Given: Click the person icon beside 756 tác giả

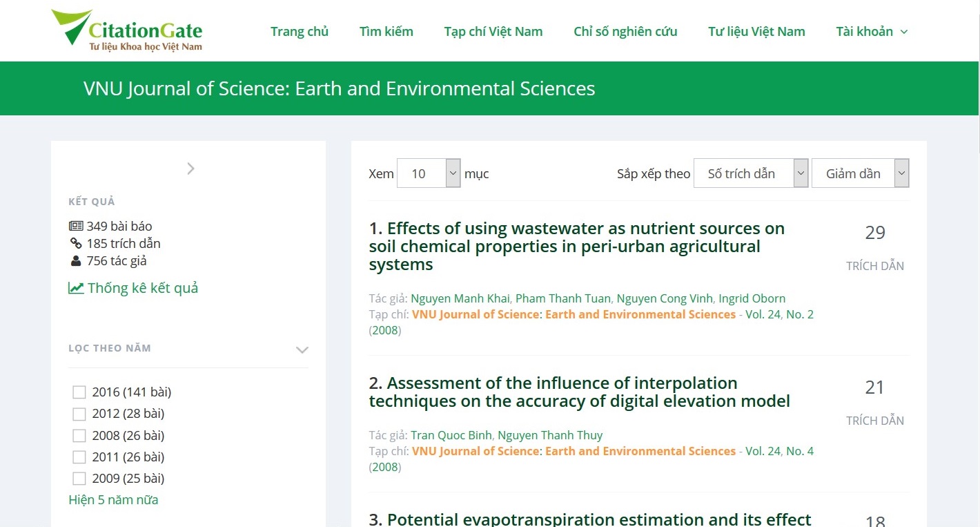Looking at the screenshot, I should 76,260.
